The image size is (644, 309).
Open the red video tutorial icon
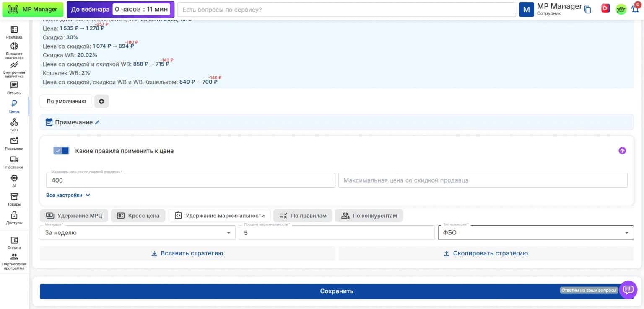[605, 8]
